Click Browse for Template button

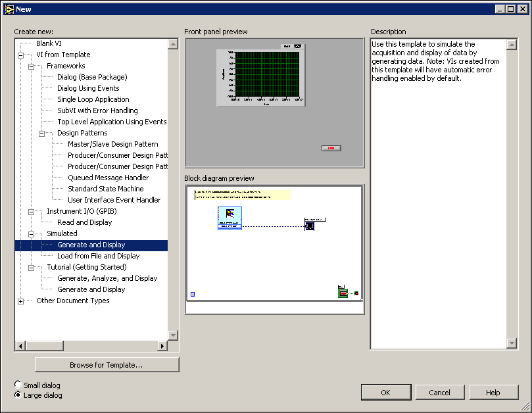click(107, 364)
